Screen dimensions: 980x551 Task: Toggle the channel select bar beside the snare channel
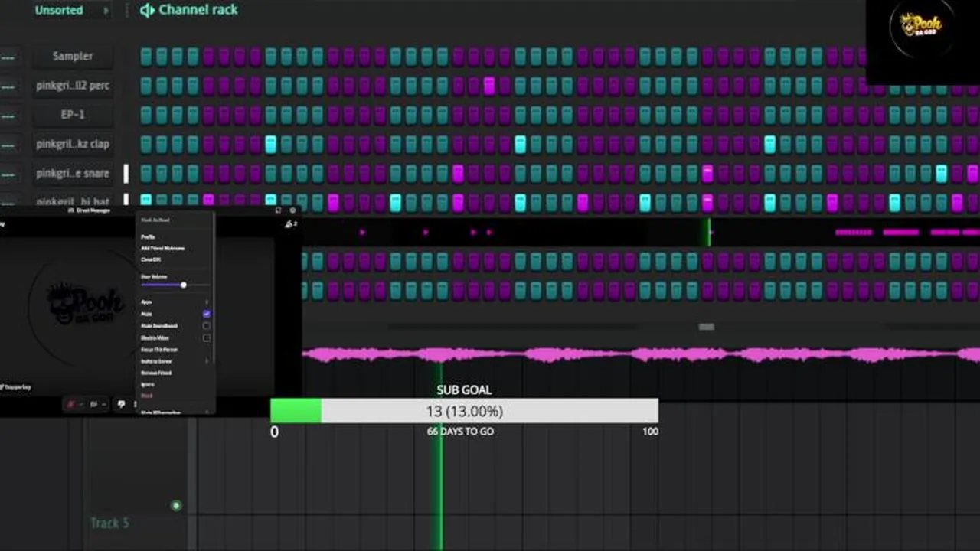126,174
